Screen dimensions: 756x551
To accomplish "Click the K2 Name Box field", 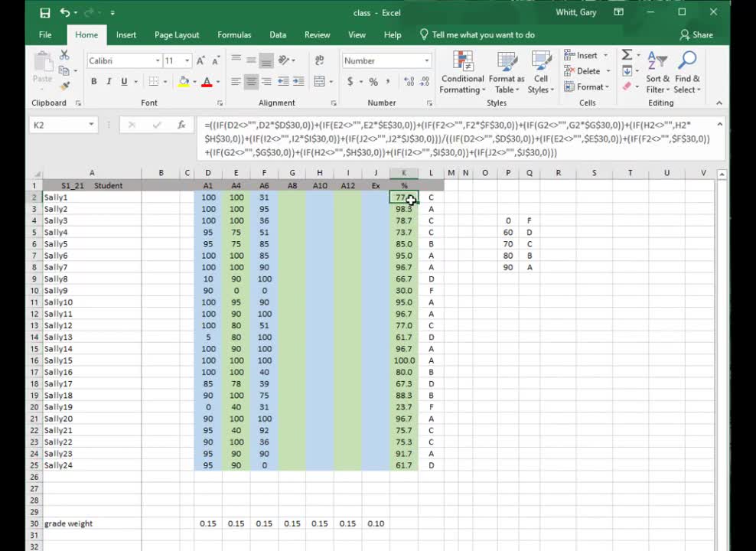I will [x=58, y=125].
